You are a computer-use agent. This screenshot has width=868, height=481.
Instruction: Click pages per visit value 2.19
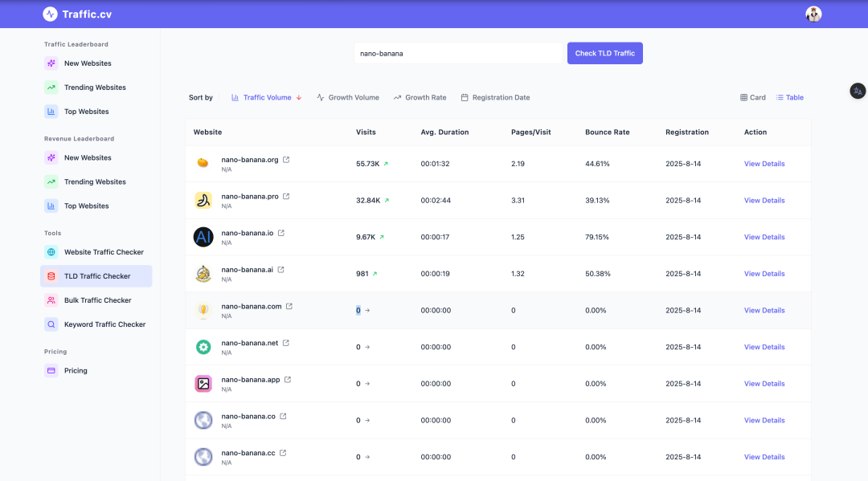coord(518,164)
